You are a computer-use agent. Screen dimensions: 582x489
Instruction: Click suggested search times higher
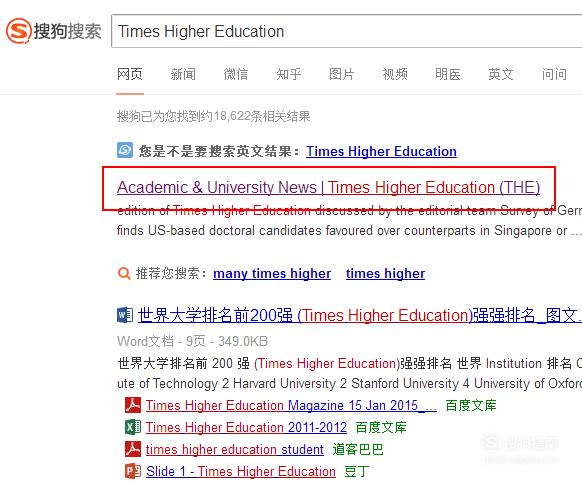pos(385,274)
